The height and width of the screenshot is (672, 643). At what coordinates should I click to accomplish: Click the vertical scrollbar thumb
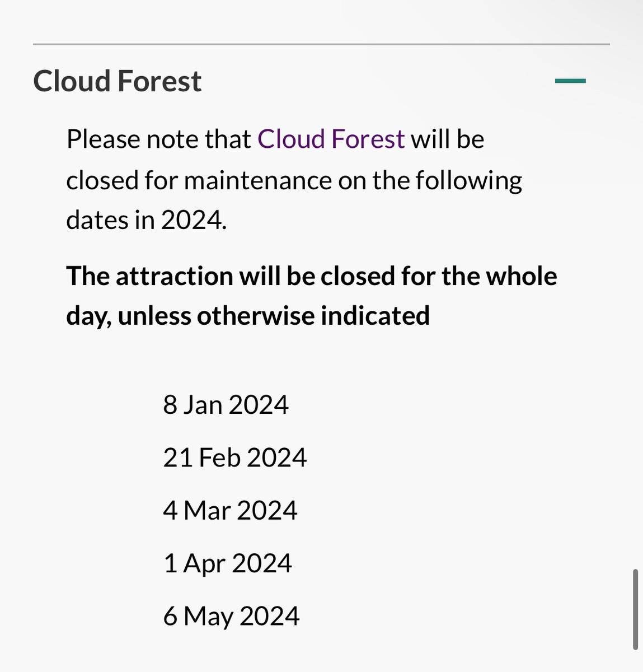point(635,609)
